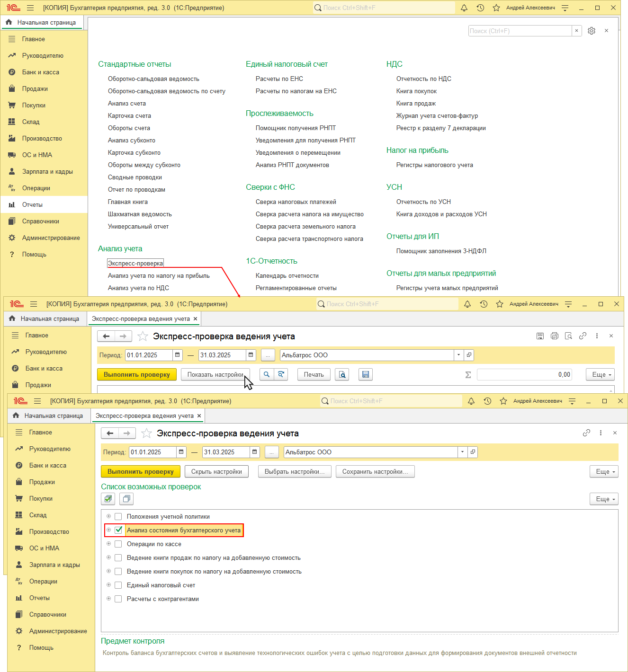Close the Экспресс-проверка tab in front window
628x672 pixels.
coord(199,416)
